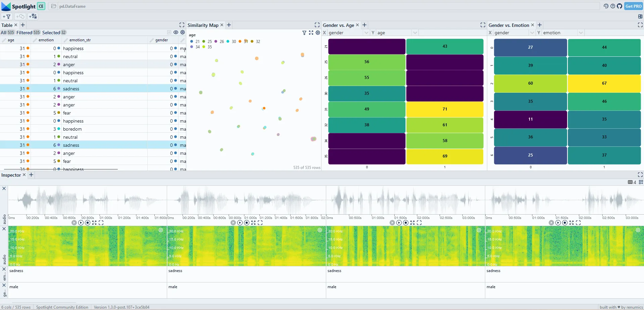Open the fourth spectrogram's settings gear
Viewport: 644px width, 310px height.
(638, 230)
